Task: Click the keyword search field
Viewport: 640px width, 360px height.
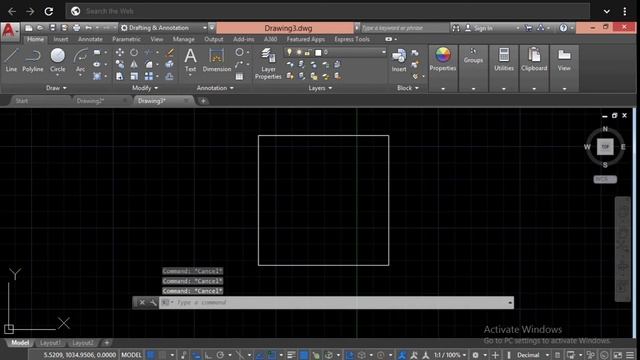Action: point(404,28)
